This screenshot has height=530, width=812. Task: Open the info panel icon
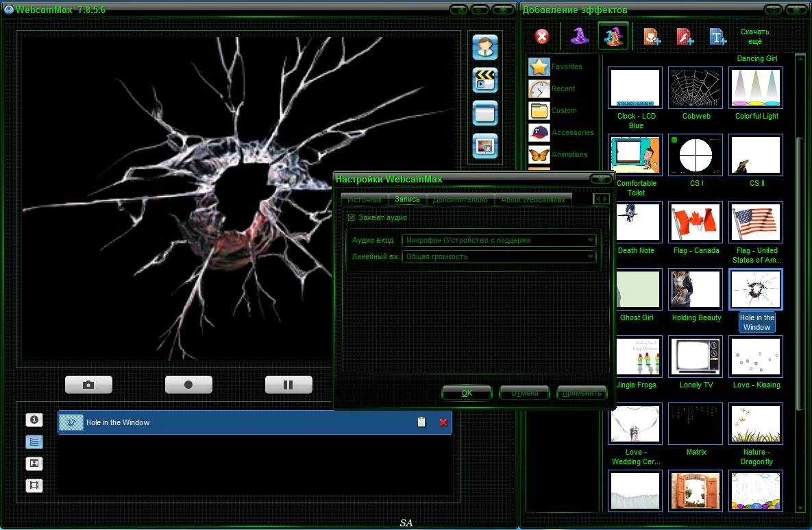coord(34,420)
